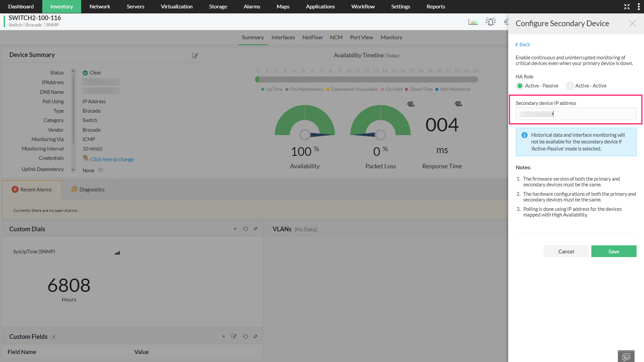Select Active - Passive HA role
This screenshot has width=644, height=362.
(520, 86)
